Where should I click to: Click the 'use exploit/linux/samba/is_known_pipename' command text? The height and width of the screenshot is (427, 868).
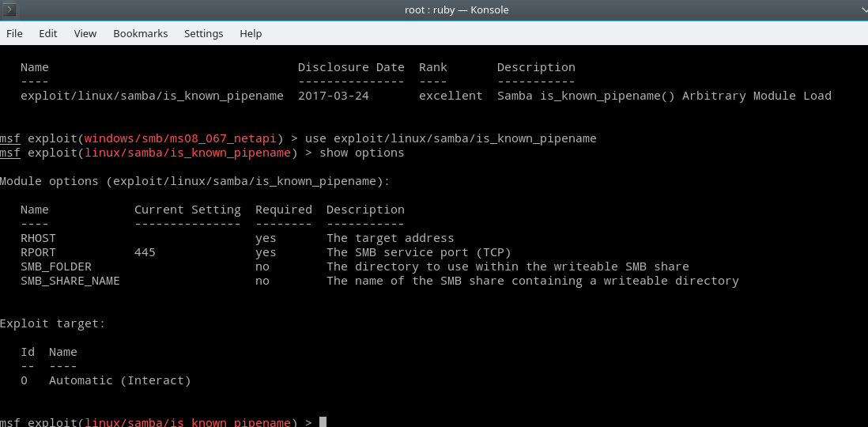coord(451,138)
